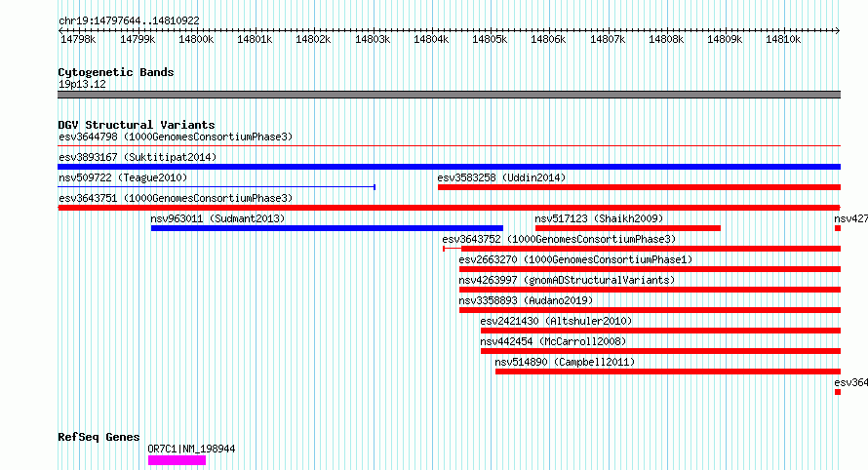This screenshot has height=470, width=868.
Task: Open the nsv517123 (Shaikh2009) label
Action: pyautogui.click(x=599, y=218)
